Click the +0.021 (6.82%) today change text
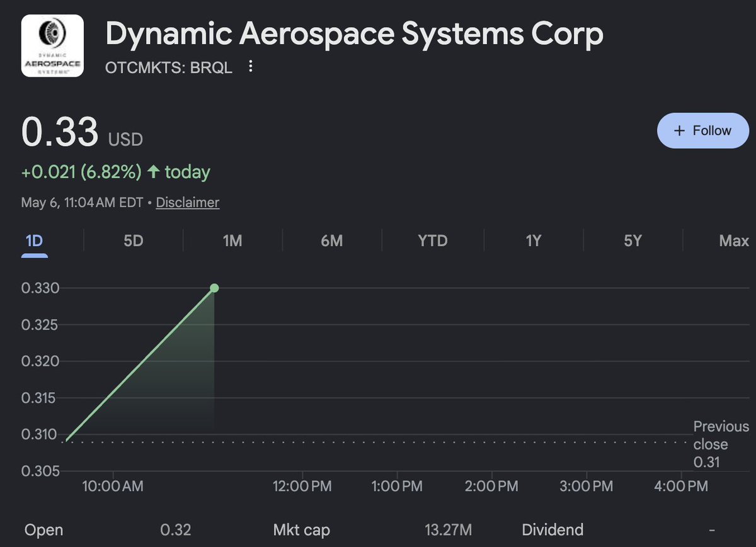Screen dimensions: 756x547 point(116,172)
